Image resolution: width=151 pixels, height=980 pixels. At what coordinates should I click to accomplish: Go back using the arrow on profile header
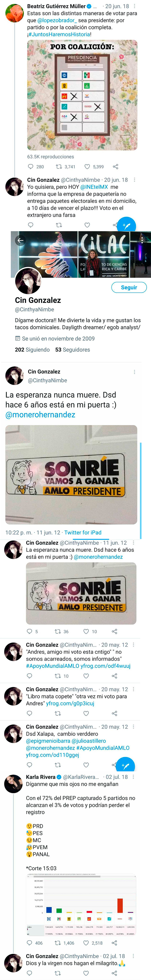[x=20, y=240]
